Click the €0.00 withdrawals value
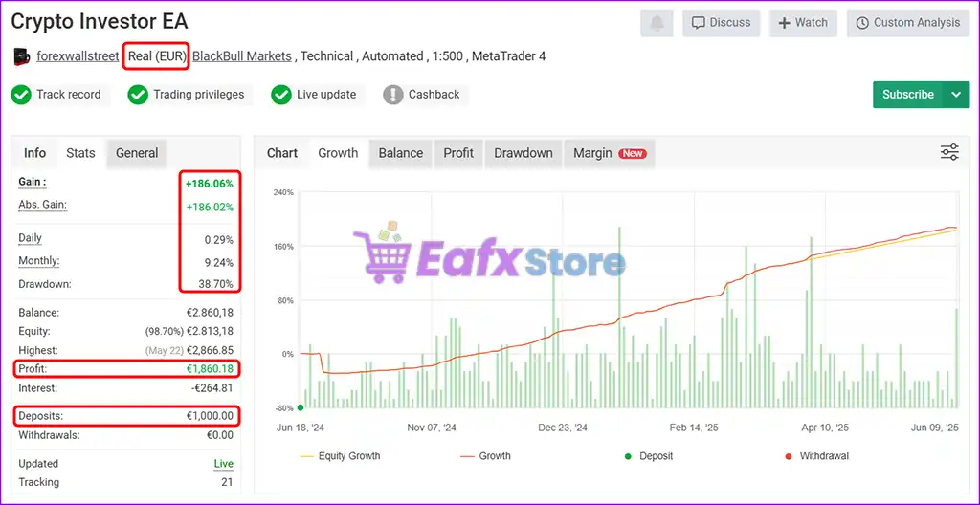The image size is (980, 505). (x=219, y=435)
